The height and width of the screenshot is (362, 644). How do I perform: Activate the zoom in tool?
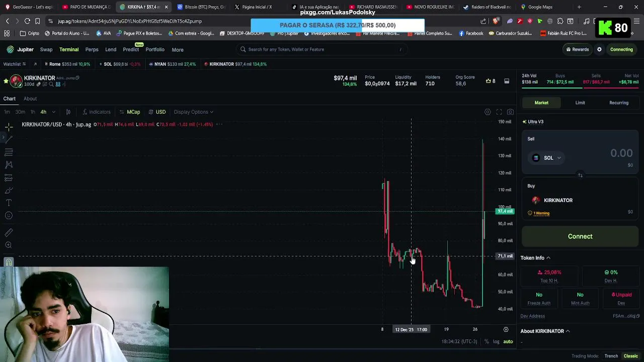coord(9,245)
